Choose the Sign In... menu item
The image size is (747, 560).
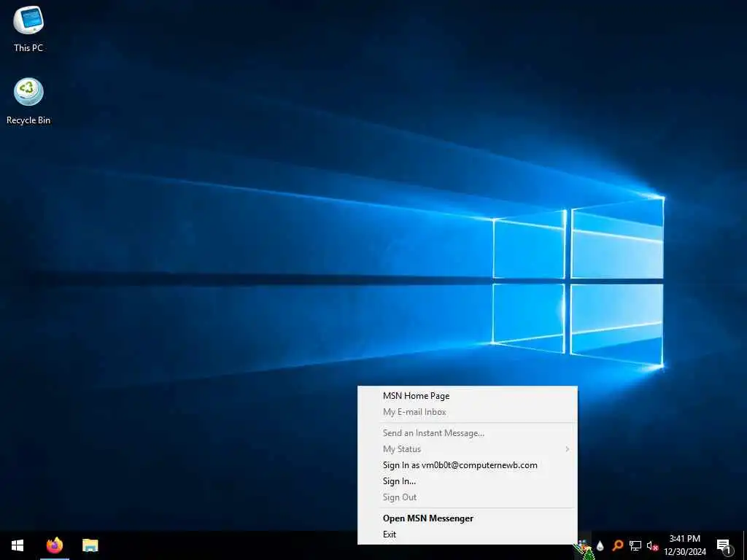click(468, 481)
